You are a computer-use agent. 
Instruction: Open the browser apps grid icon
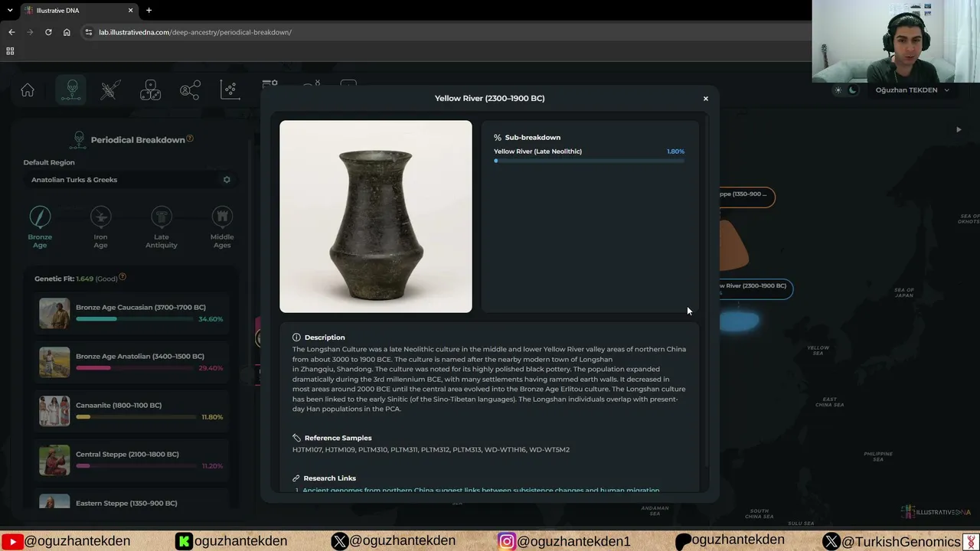(10, 51)
